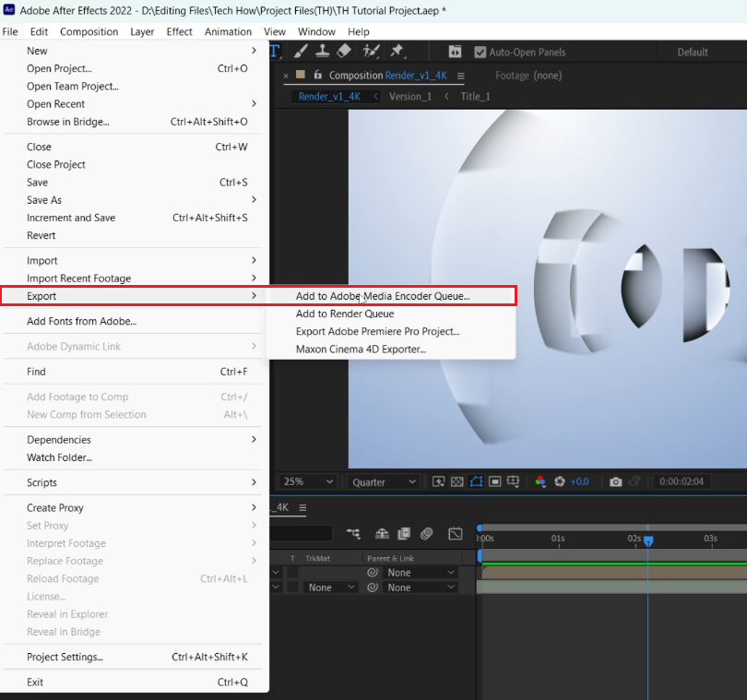This screenshot has width=747, height=700.
Task: Open second layer's TrkMat None dropdown
Action: [331, 587]
